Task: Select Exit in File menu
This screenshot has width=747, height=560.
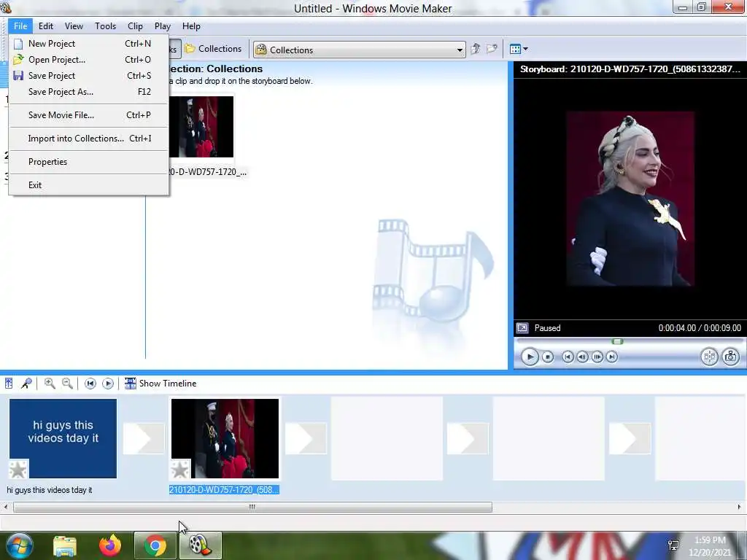Action: click(x=88, y=185)
